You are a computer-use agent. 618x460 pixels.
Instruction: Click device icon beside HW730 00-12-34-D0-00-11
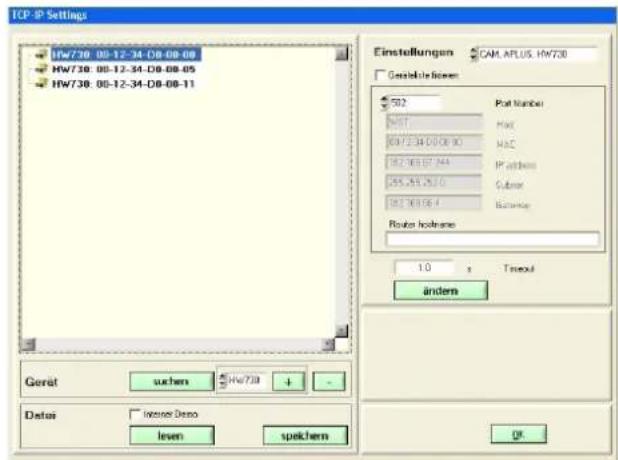tap(41, 84)
